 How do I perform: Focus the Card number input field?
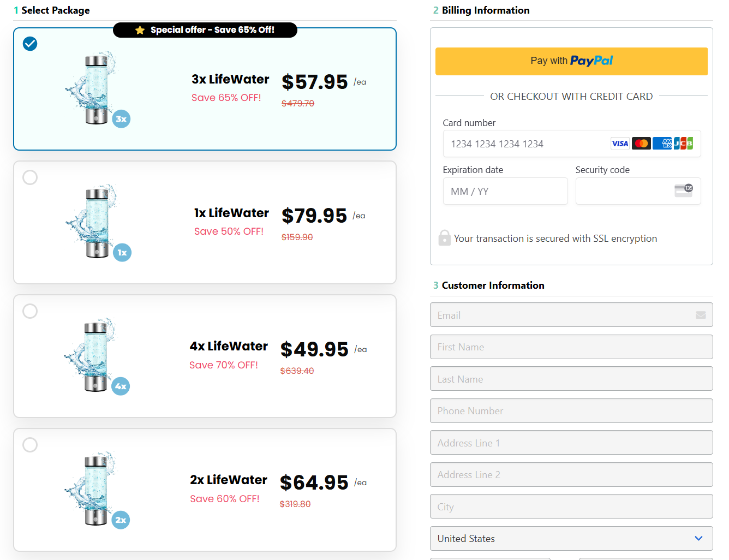point(572,144)
